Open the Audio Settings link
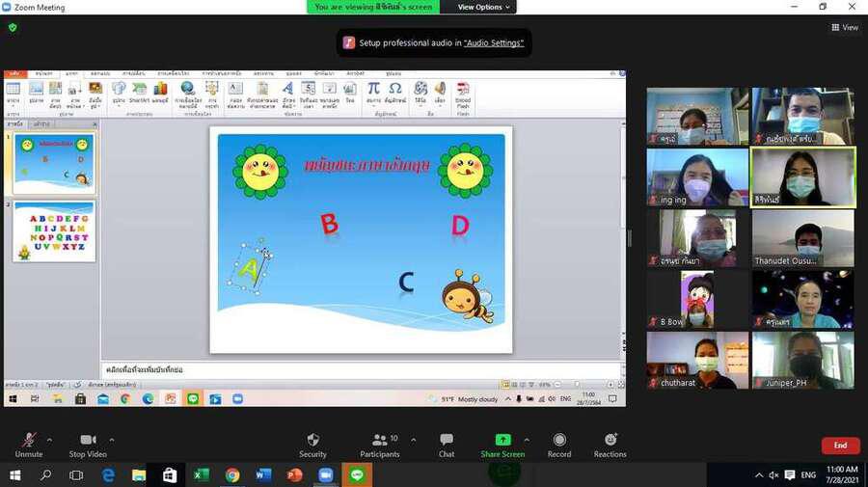 click(494, 43)
